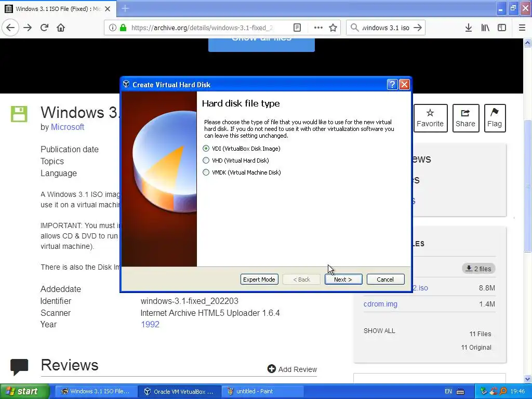The image size is (532, 399).
Task: Go back with the Firefox back arrow
Action: click(10, 28)
